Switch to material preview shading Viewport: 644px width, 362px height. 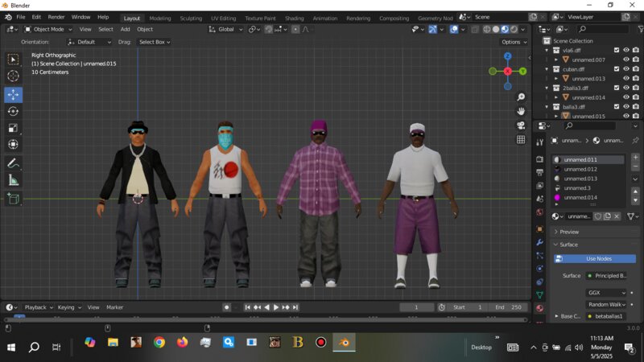pos(505,29)
